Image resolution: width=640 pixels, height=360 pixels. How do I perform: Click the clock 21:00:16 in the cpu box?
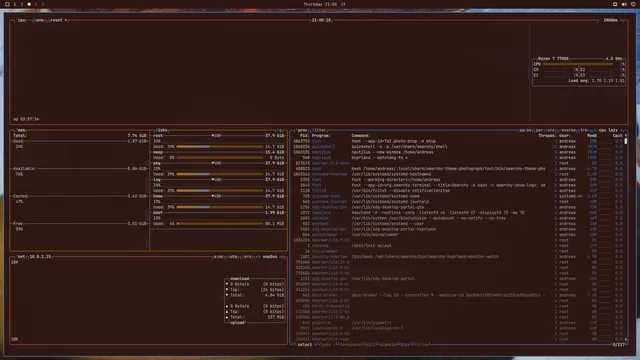321,20
